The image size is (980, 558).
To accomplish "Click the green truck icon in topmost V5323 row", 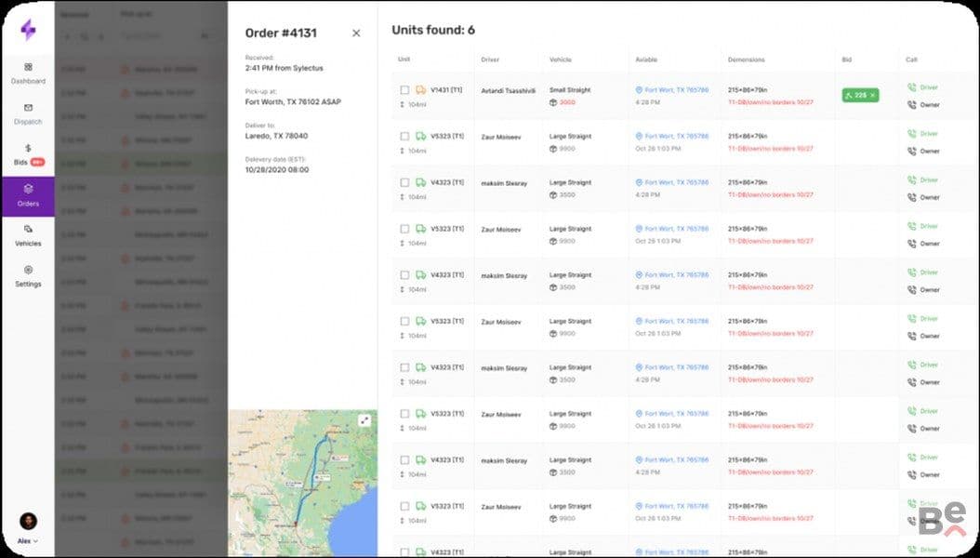I will 420,136.
